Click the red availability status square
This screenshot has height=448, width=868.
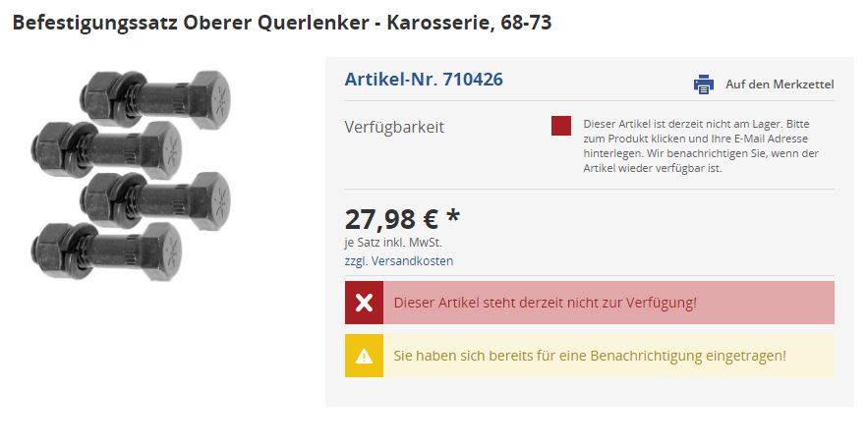tap(561, 126)
